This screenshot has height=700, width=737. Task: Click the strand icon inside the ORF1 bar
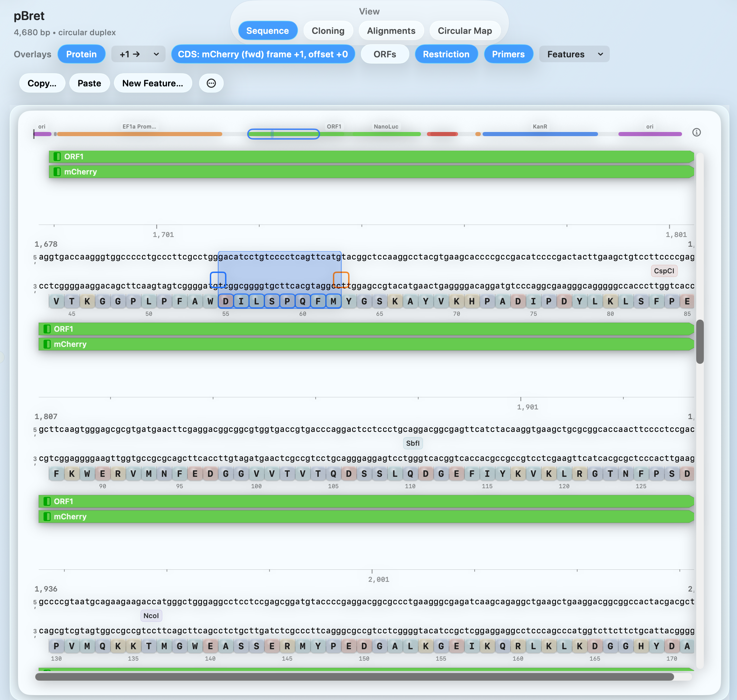click(x=57, y=157)
